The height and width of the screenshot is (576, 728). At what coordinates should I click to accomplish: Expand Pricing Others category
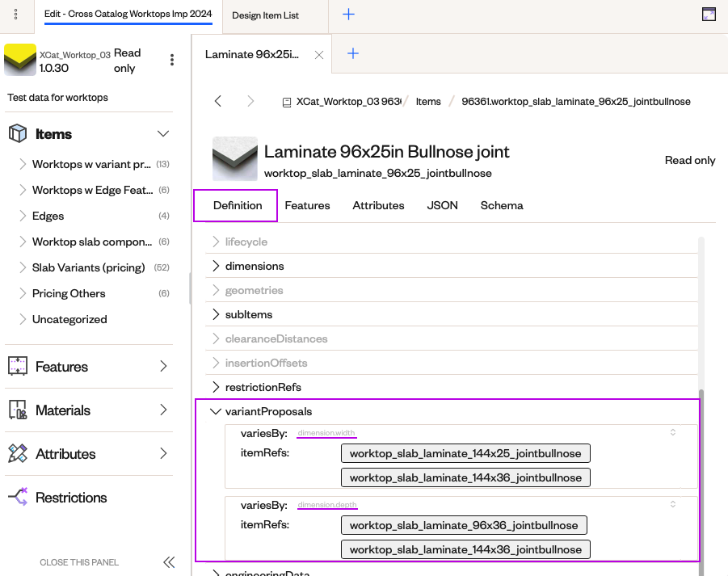point(23,293)
